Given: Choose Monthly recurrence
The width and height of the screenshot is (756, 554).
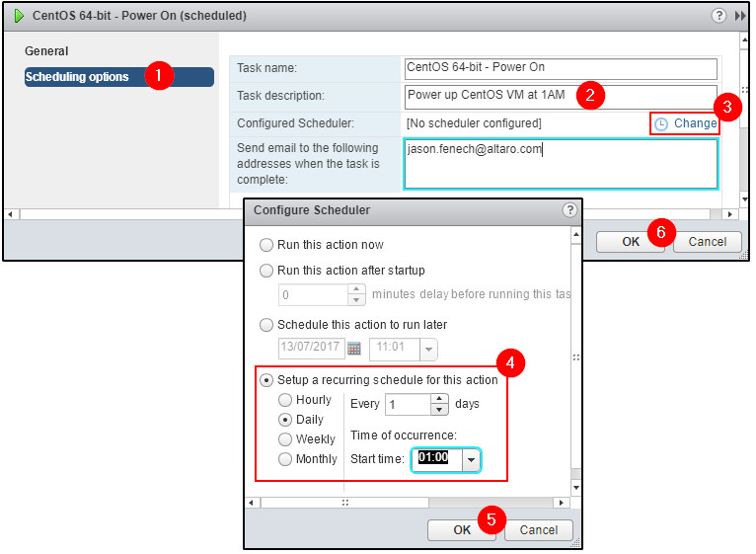Looking at the screenshot, I should 285,459.
